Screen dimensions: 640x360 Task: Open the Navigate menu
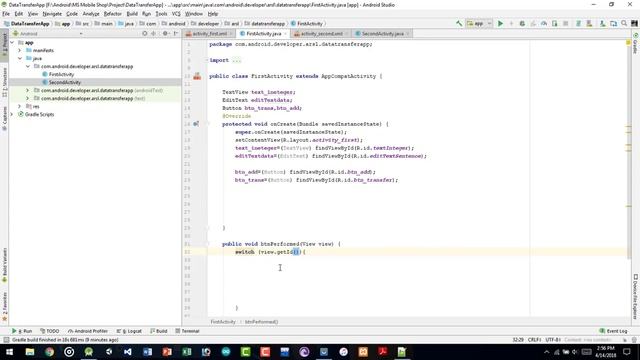(52, 14)
